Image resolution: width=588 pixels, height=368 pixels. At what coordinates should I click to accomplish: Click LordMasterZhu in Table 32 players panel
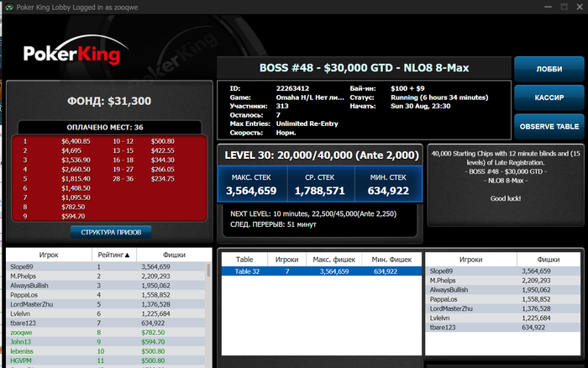503,308
